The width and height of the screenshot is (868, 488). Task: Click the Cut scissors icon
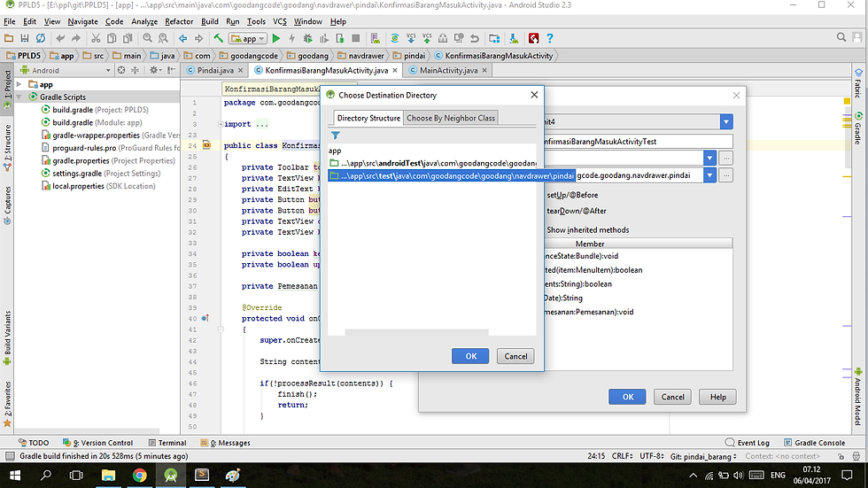pos(96,38)
